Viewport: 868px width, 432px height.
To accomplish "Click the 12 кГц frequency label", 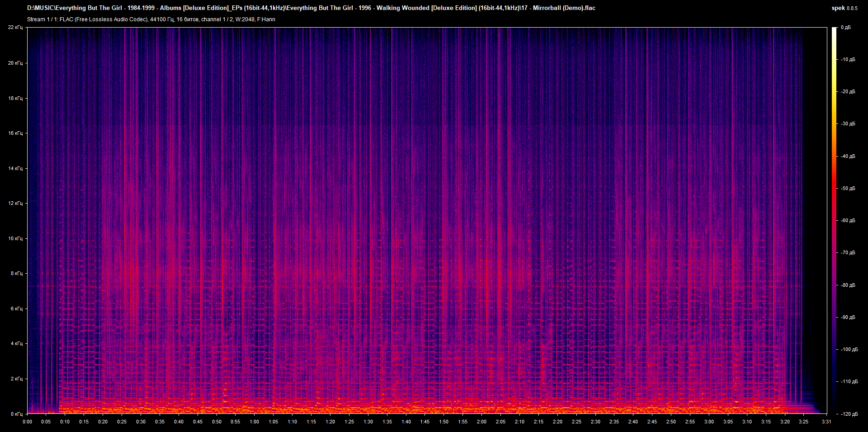I will 15,203.
